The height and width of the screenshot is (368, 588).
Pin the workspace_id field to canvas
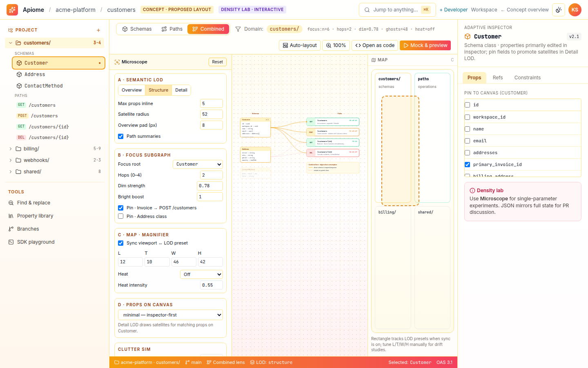pyautogui.click(x=468, y=117)
